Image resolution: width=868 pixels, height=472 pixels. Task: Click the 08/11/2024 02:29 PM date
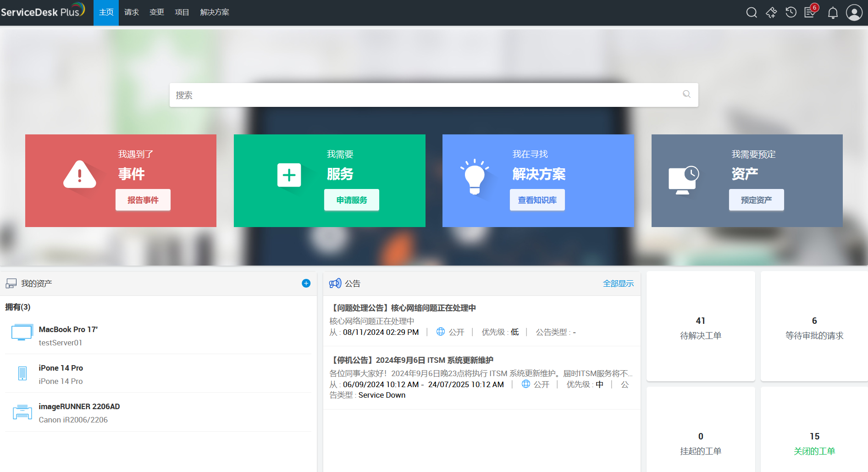point(381,332)
